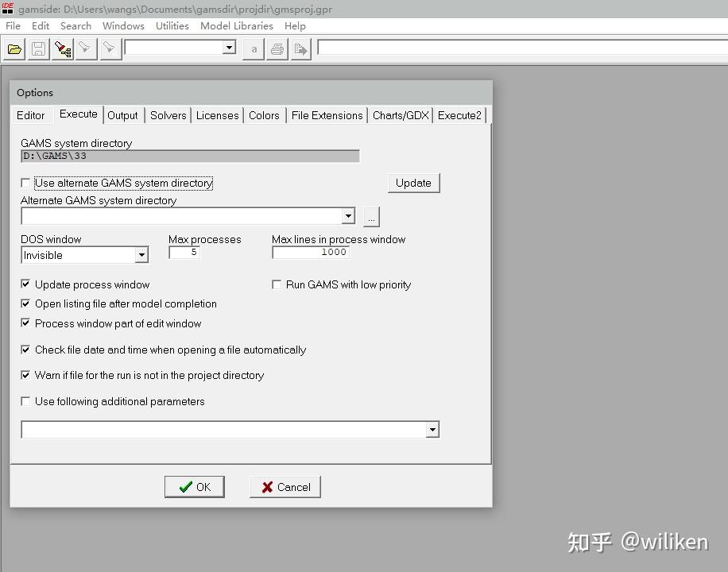Disable 'Update process window'
The height and width of the screenshot is (572, 728).
25,284
